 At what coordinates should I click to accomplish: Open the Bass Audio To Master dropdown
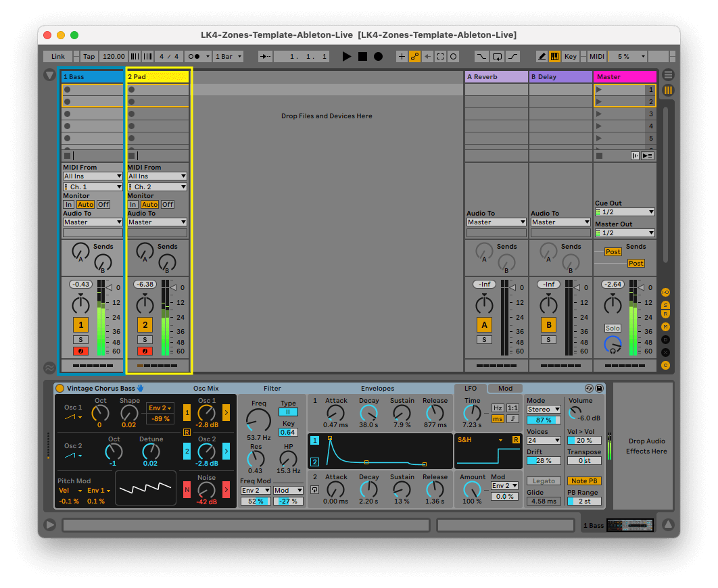[x=93, y=222]
